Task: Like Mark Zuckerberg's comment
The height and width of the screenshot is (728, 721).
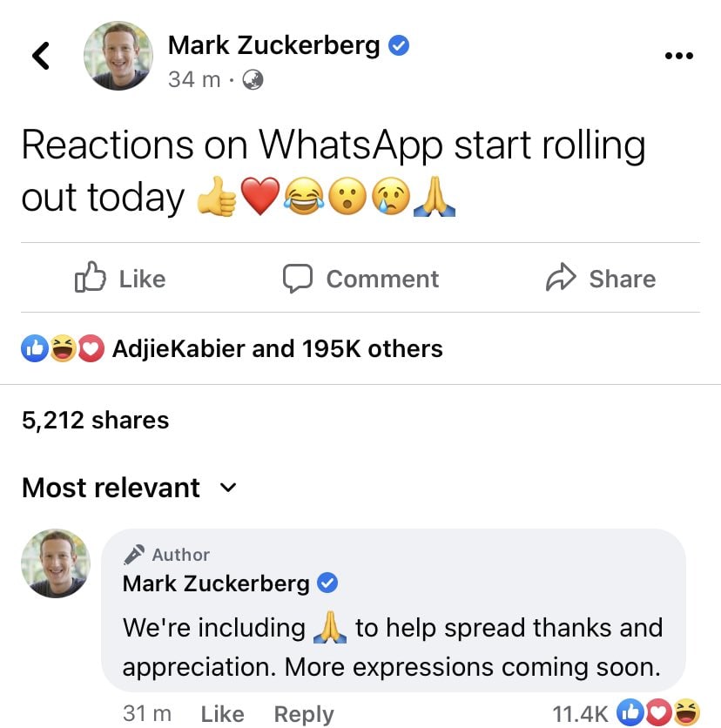Action: click(x=222, y=714)
